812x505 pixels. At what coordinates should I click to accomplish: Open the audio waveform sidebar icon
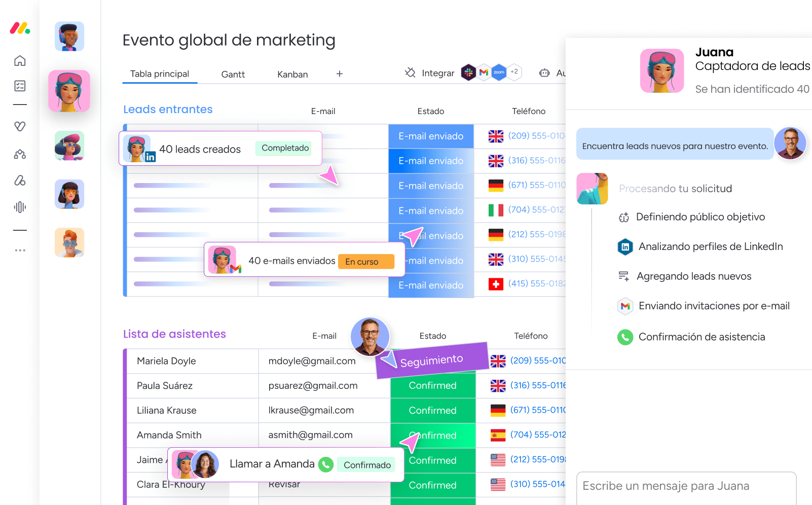(x=20, y=207)
